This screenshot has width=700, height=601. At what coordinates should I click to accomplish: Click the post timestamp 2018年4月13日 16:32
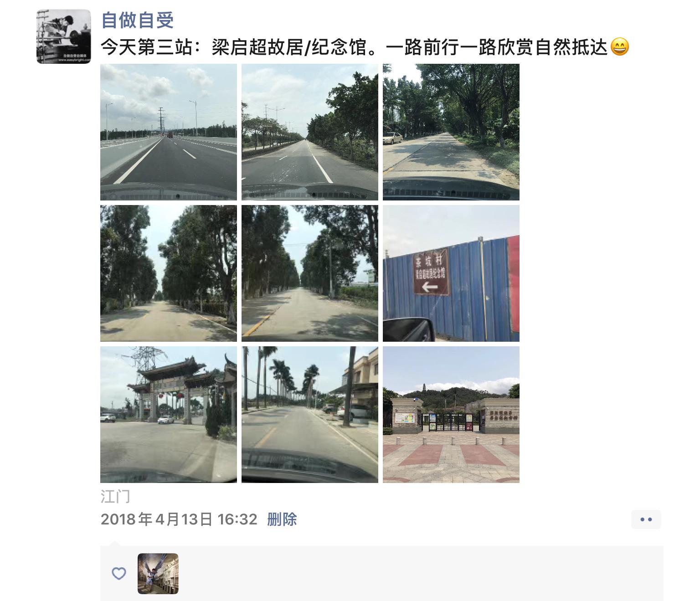(179, 519)
